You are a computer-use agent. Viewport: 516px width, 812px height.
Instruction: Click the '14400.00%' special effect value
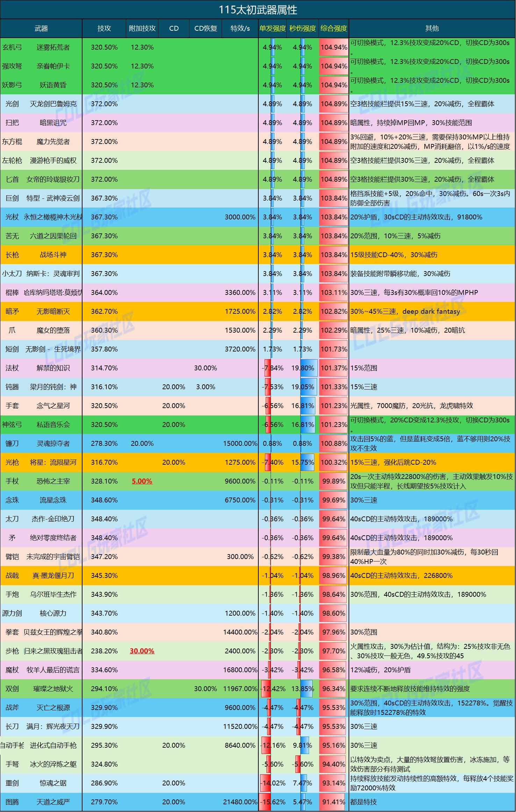(240, 632)
